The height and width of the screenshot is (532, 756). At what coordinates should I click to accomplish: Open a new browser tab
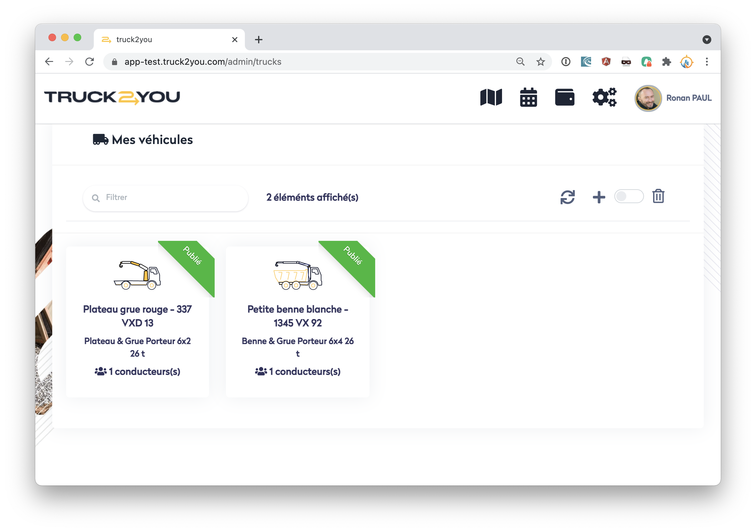258,40
